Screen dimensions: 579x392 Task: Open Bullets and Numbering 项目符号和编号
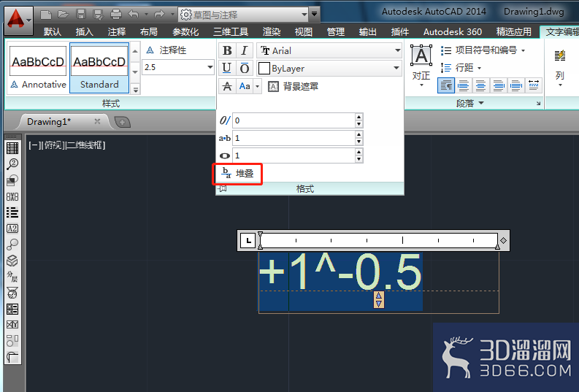(x=483, y=50)
